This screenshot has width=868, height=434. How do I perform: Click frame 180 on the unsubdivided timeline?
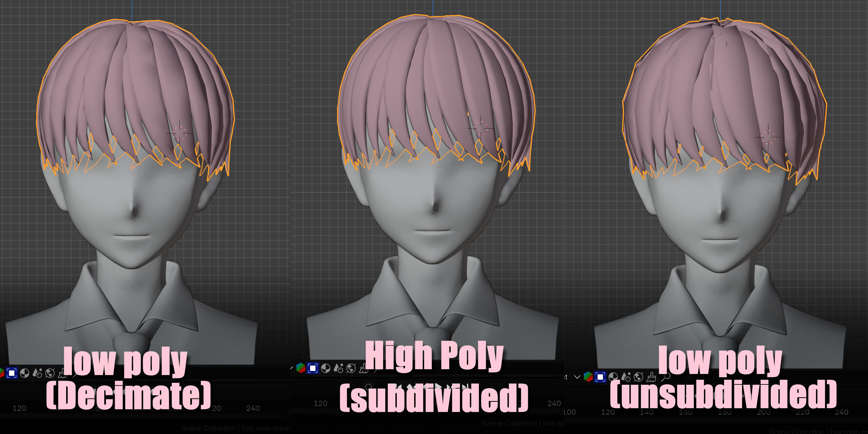[725, 412]
